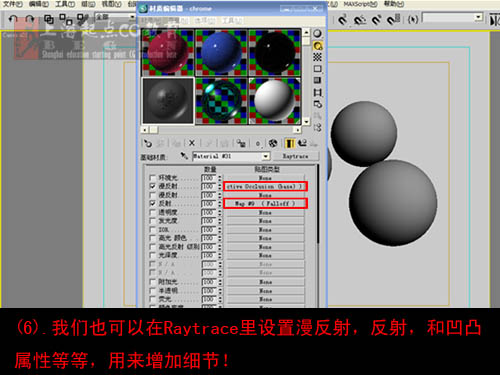
Task: Toggle Show Map in Viewport icon
Action: (x=273, y=143)
